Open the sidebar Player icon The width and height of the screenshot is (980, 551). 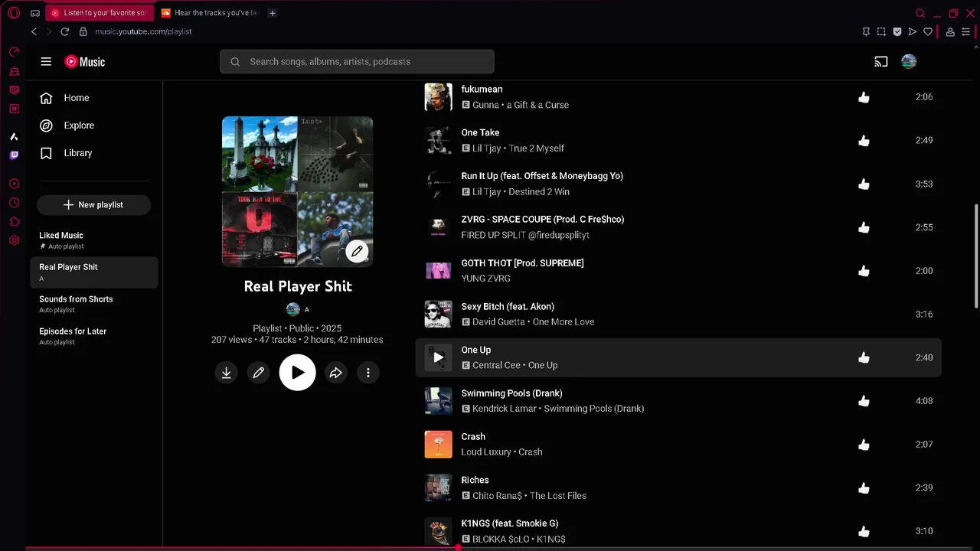pos(14,184)
